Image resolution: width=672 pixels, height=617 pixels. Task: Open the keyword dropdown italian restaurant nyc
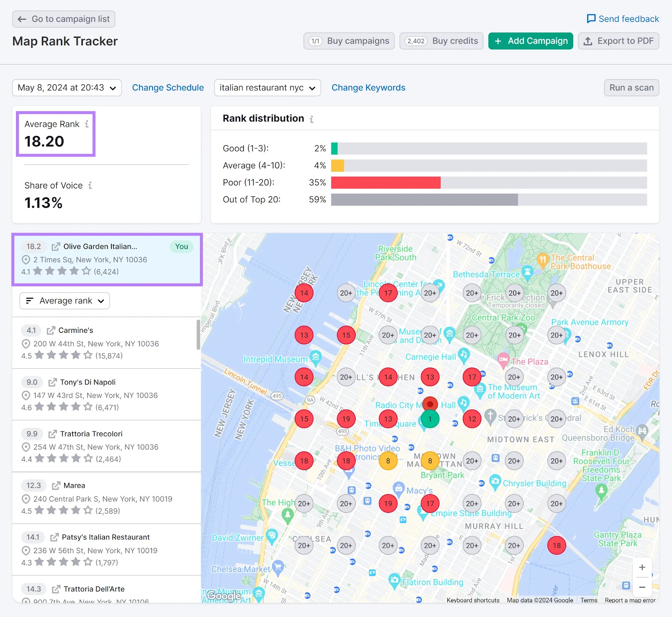point(268,88)
